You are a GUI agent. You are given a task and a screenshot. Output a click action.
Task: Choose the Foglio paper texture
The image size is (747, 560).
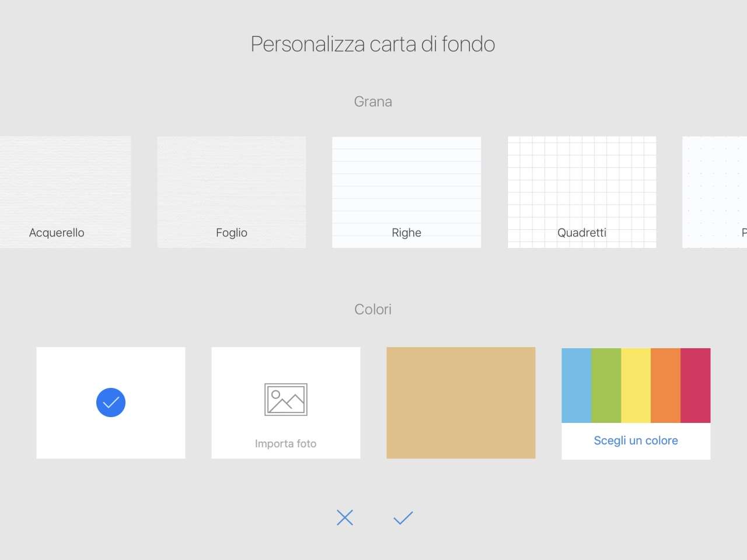232,192
